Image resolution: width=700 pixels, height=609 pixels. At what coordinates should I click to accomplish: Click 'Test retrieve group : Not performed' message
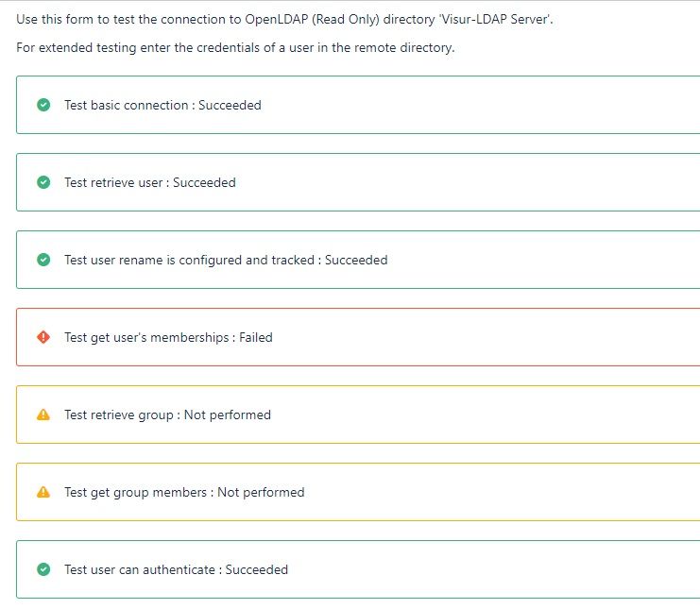coord(167,414)
